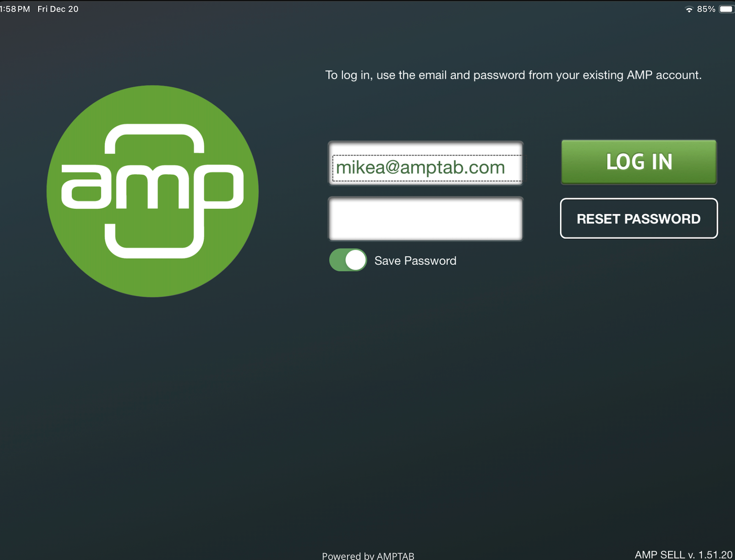Click the AMP SELL v. 1.51.20 version label
Image resolution: width=735 pixels, height=560 pixels.
683,554
